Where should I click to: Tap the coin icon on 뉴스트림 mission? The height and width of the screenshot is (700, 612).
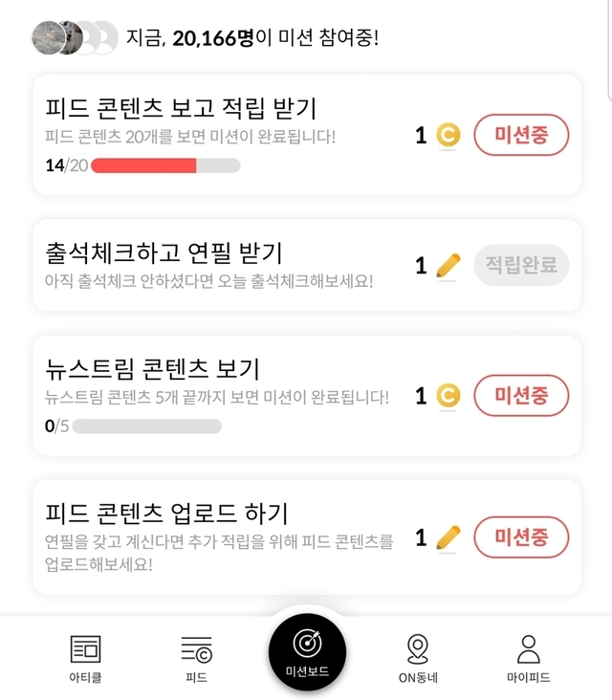[448, 396]
